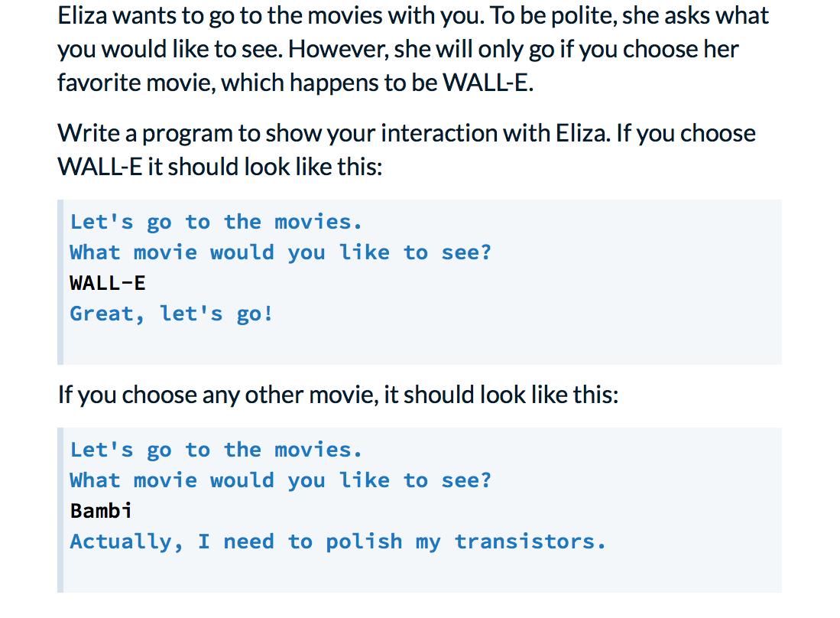Image resolution: width=840 pixels, height=618 pixels.
Task: Click the line beginning "Write a program to show"
Action: [406, 133]
